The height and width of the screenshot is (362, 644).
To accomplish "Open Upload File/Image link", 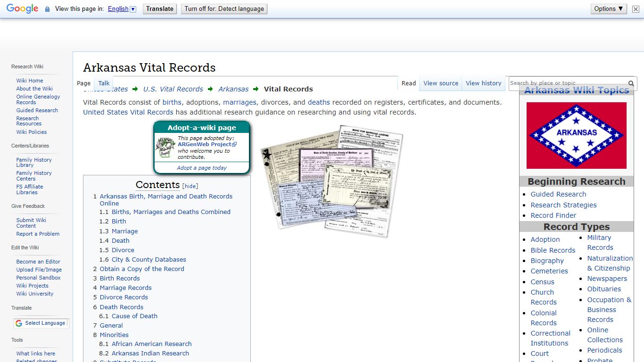I will 39,270.
